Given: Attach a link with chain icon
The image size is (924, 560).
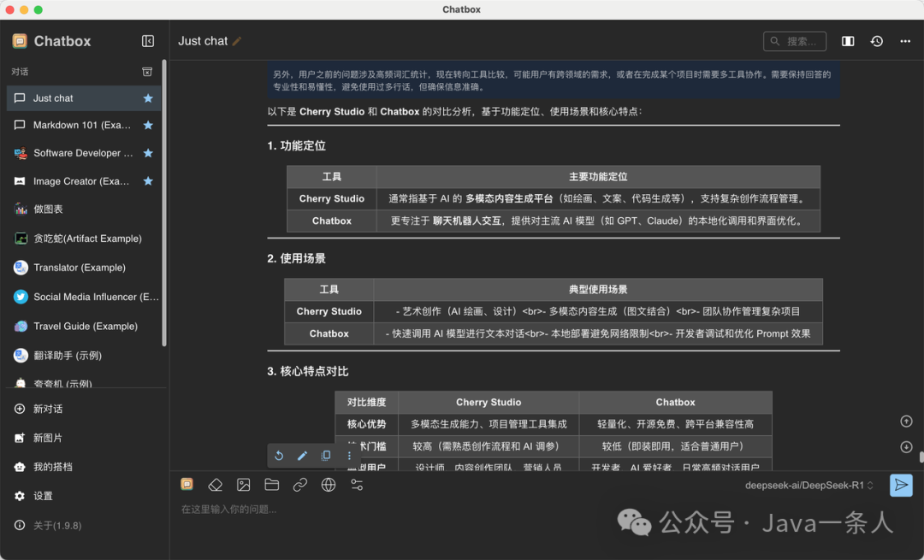Looking at the screenshot, I should point(300,485).
